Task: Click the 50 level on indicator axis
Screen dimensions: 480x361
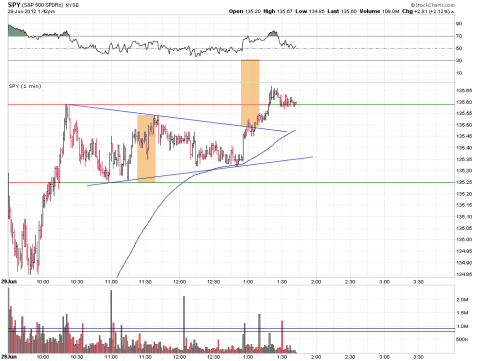Action: pos(459,48)
